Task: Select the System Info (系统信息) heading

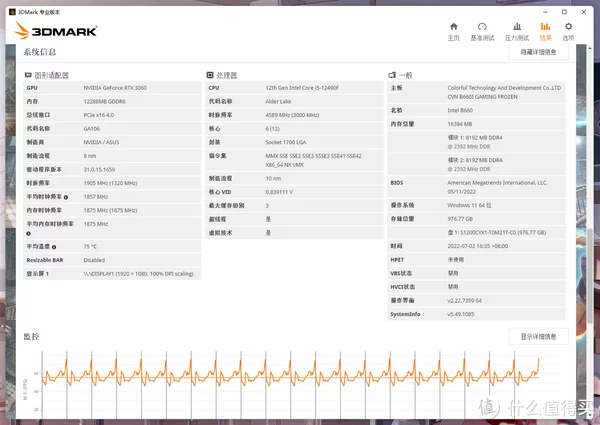Action: (x=40, y=52)
